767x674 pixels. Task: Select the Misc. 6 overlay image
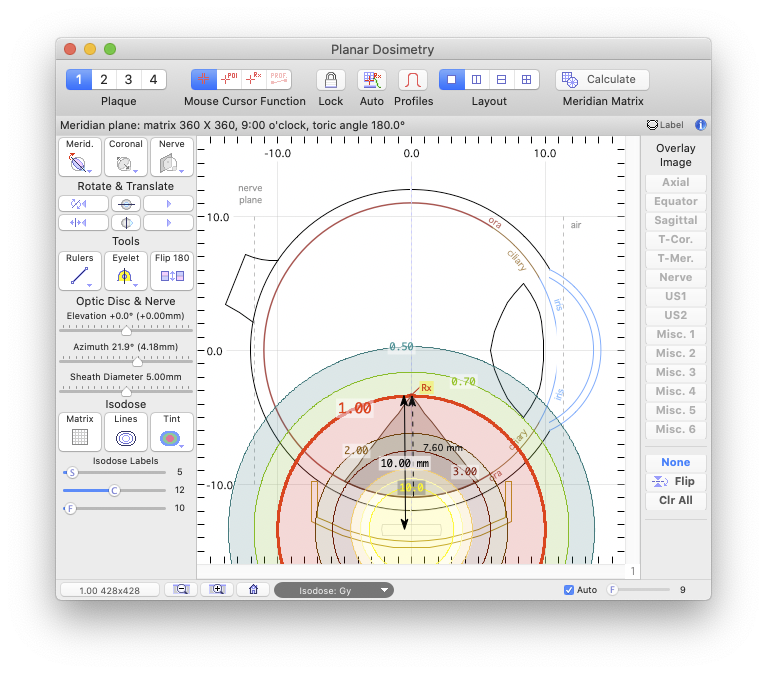(676, 429)
